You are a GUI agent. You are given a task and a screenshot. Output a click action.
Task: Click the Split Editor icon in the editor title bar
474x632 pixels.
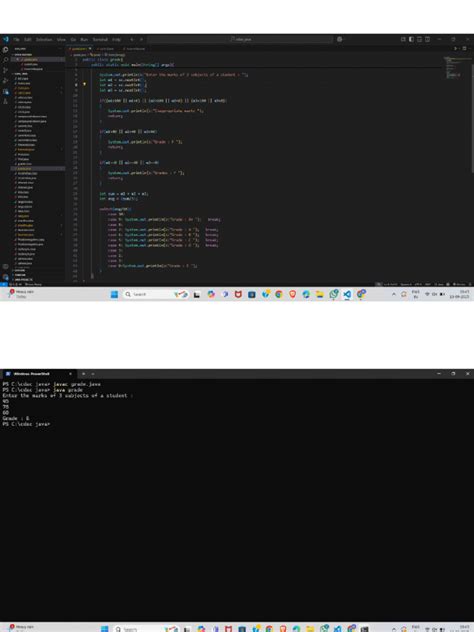[x=464, y=48]
